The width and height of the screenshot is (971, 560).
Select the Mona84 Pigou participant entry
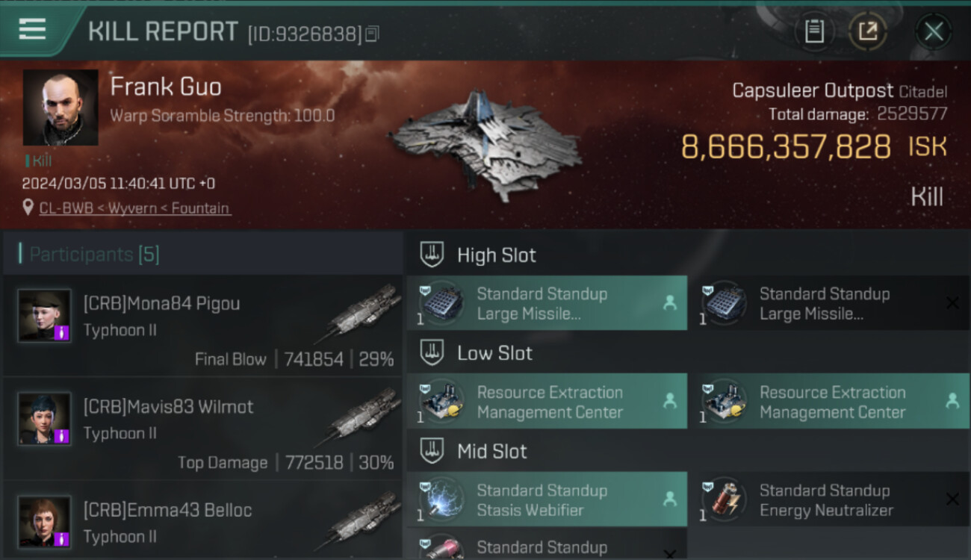(203, 326)
